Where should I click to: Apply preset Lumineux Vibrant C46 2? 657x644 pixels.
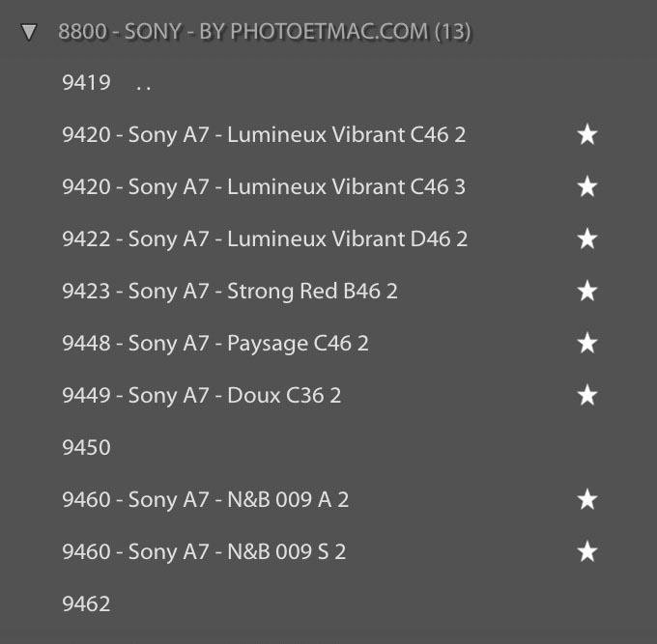(x=263, y=135)
